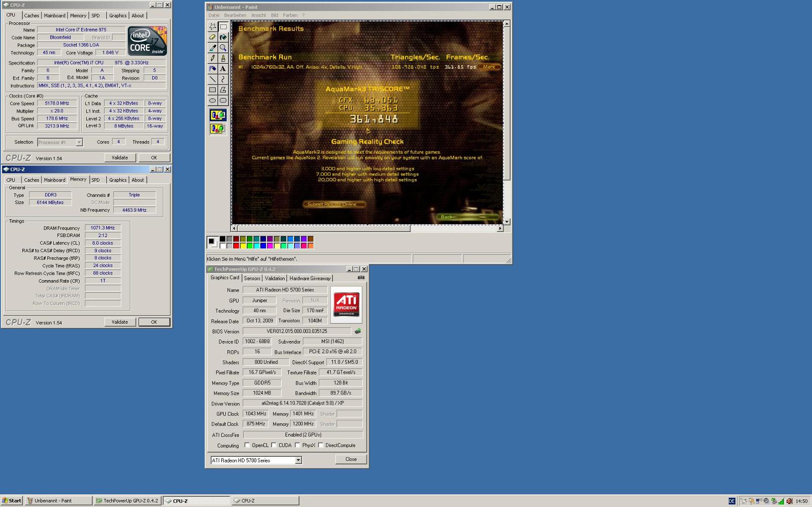
Task: Select the Rectangle shape tool
Action: 213,90
